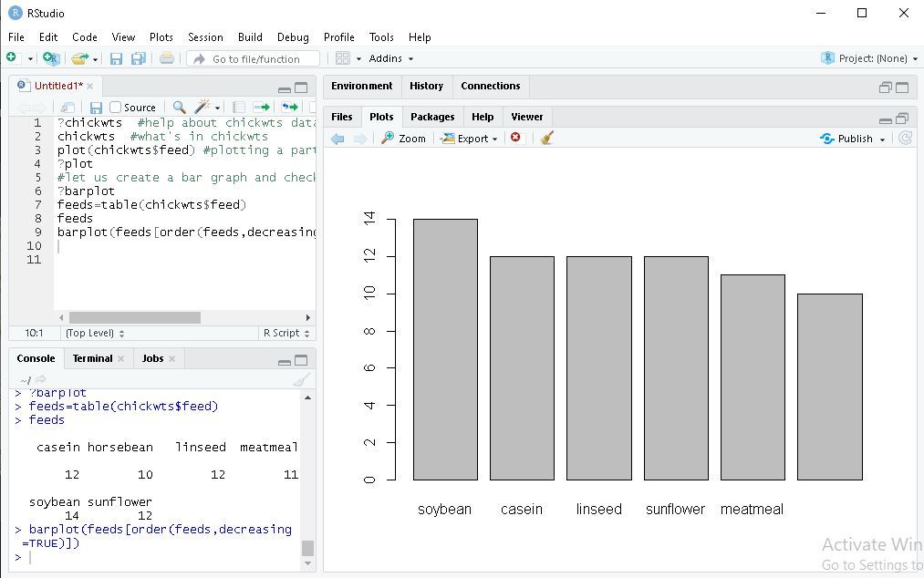Refresh the displayed plot
This screenshot has height=578, width=924.
click(906, 138)
